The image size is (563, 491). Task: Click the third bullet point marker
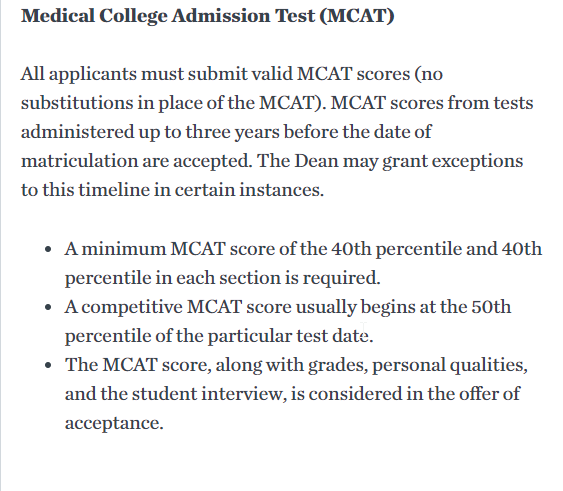(48, 365)
